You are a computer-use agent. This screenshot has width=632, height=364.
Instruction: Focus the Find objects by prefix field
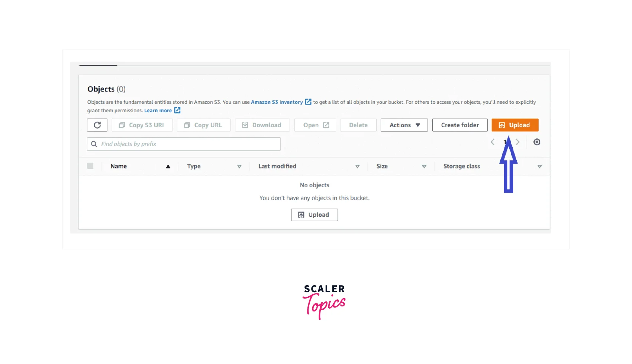190,144
